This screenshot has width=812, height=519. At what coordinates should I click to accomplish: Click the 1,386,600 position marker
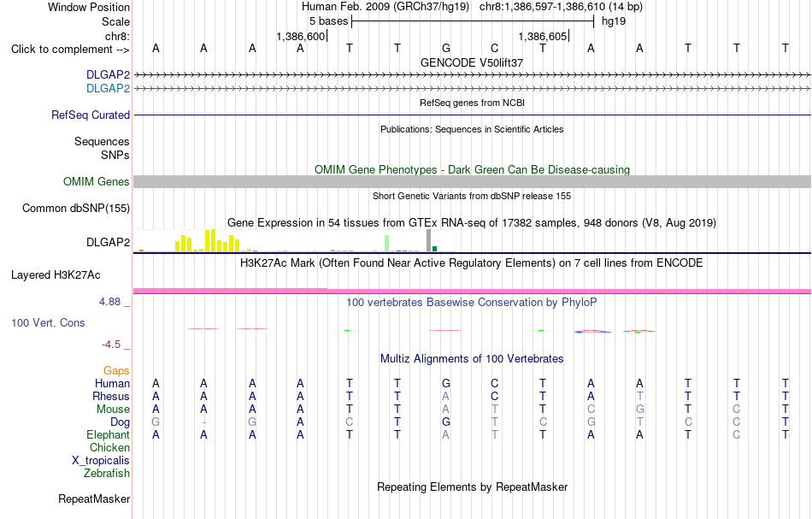pyautogui.click(x=300, y=36)
